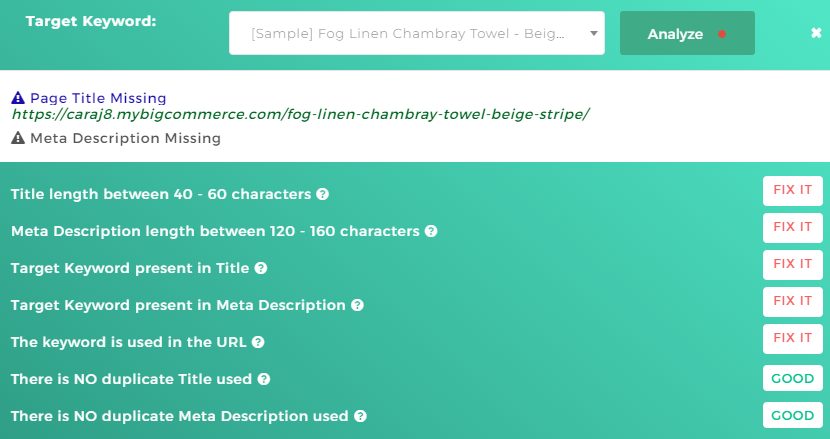Click help icon beside keyword in URL
This screenshot has height=439, width=830.
[258, 342]
